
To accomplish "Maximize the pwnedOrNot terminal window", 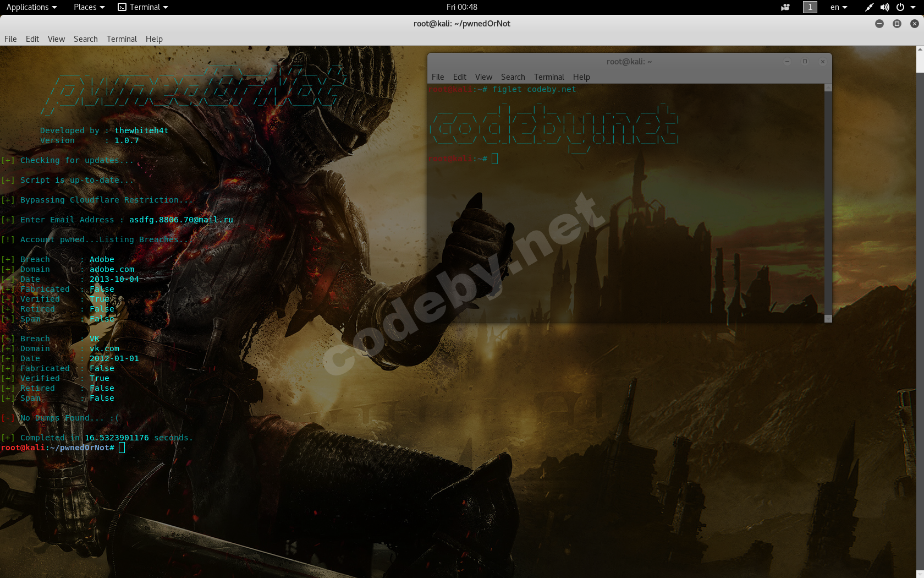I will [897, 24].
